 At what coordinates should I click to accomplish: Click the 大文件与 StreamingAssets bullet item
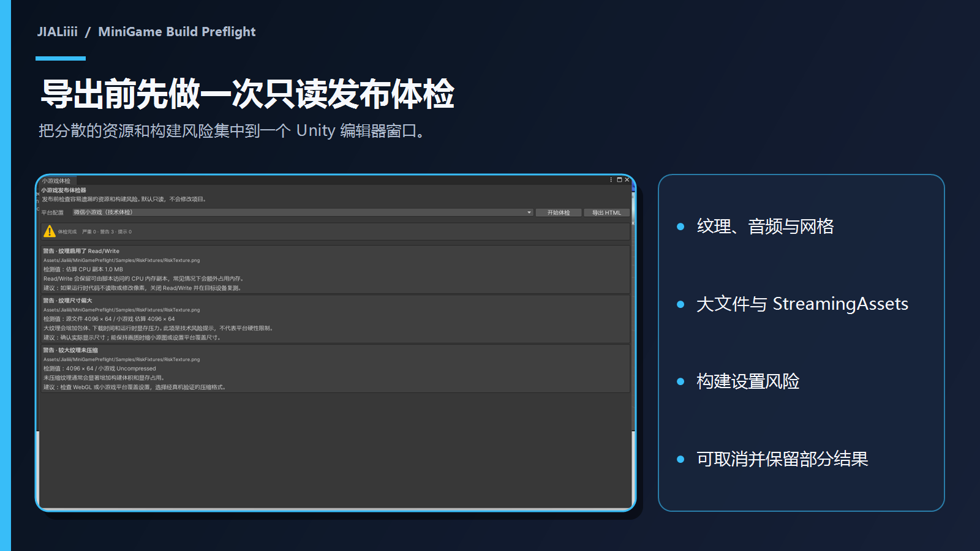802,304
